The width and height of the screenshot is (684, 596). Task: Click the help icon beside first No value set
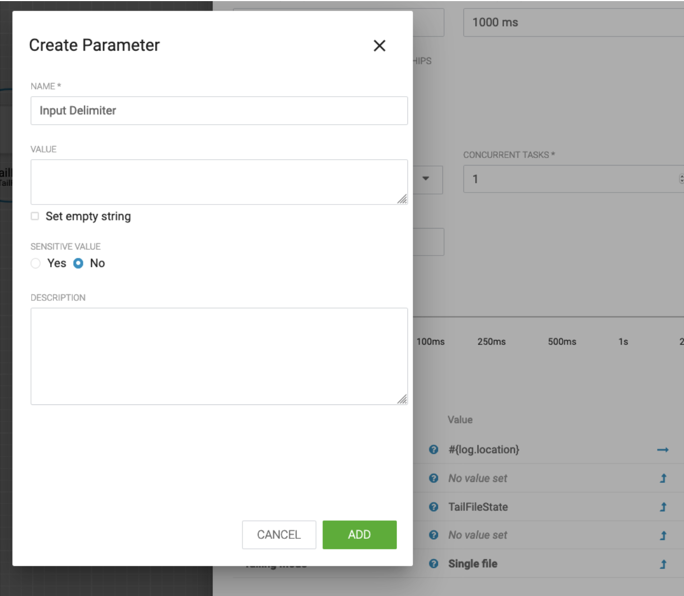pos(433,478)
